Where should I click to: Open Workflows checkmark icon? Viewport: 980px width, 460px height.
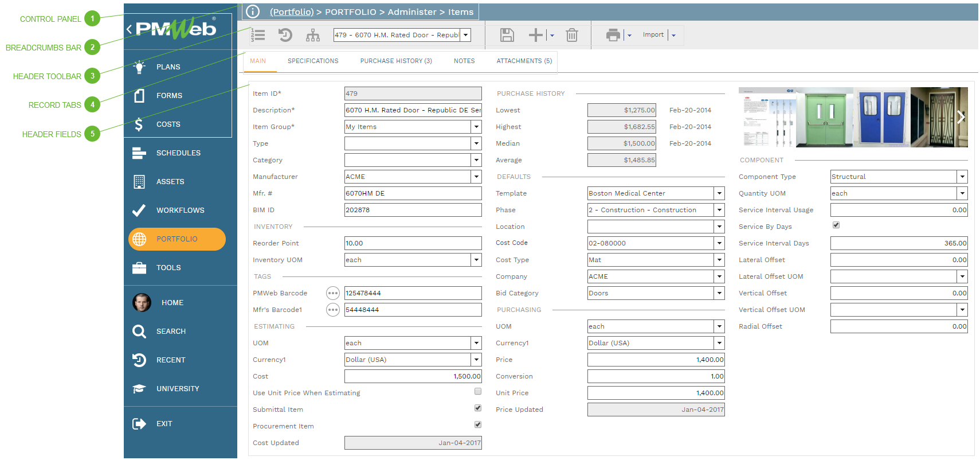click(x=139, y=210)
